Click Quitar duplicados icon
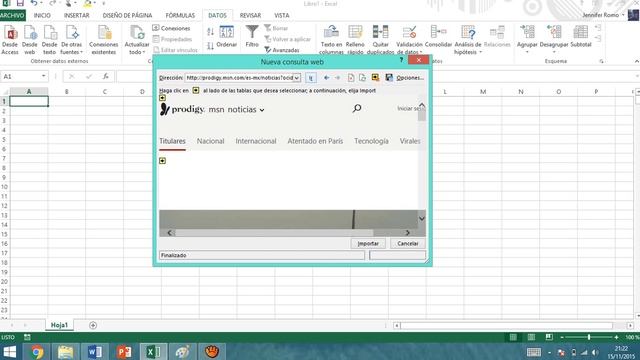Viewport: 640px width, 360px height. [380, 40]
